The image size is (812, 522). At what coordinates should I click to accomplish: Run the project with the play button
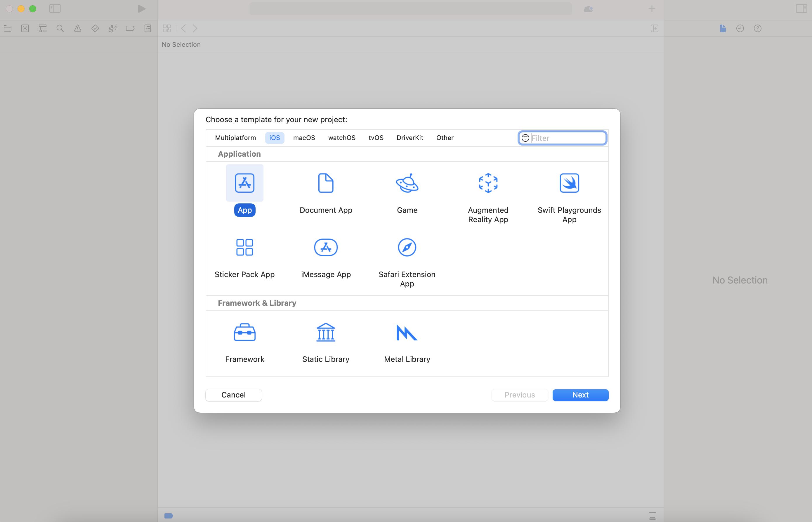pos(141,9)
